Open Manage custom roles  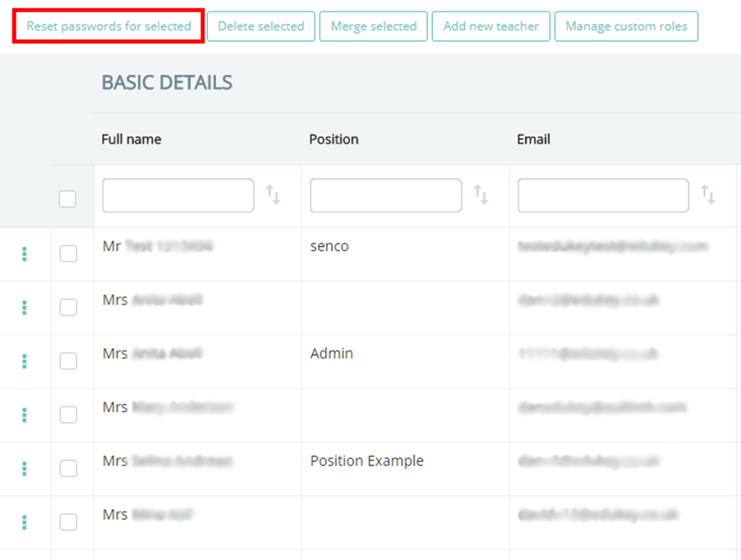click(x=626, y=26)
